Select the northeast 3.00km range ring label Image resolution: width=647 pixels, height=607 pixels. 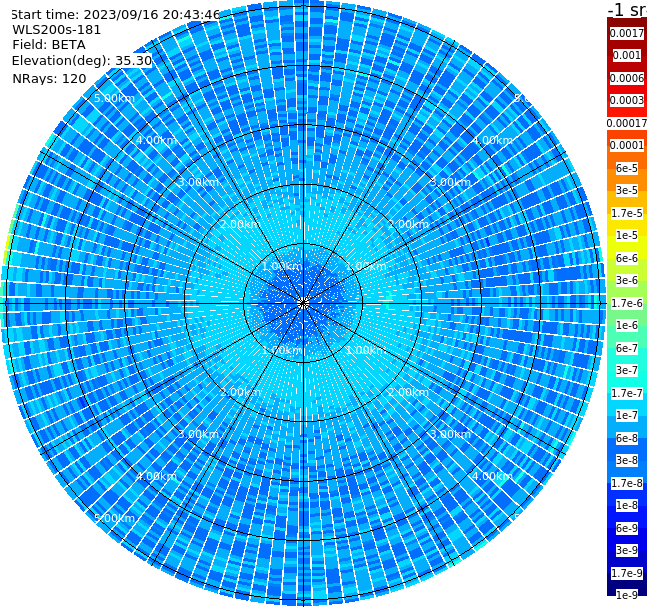point(450,182)
